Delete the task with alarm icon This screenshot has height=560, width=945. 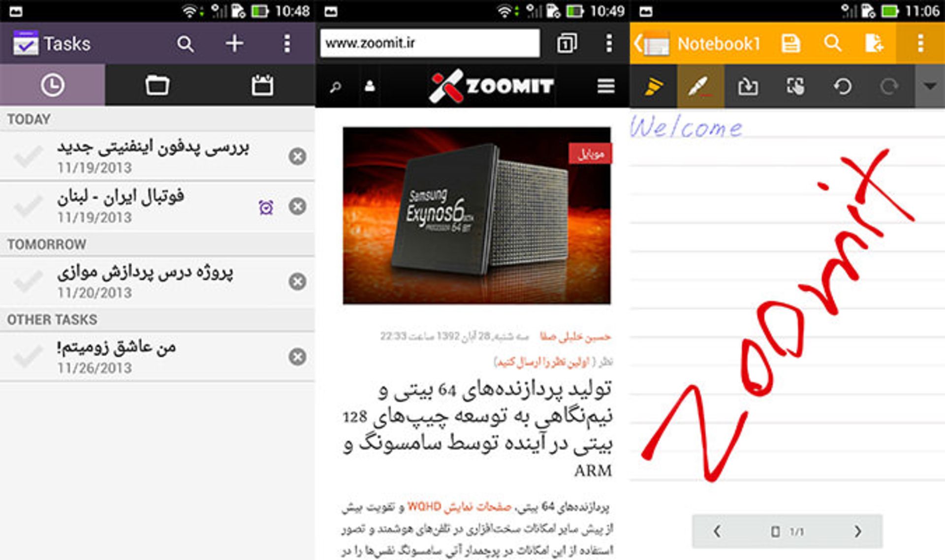[297, 206]
